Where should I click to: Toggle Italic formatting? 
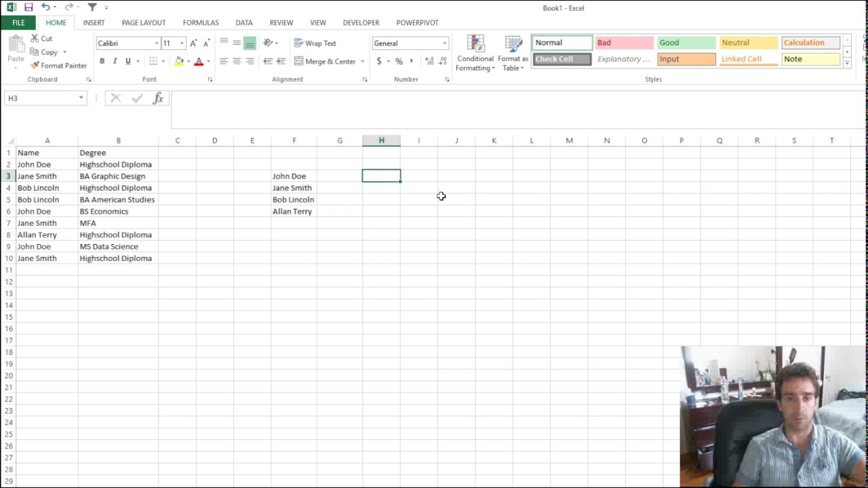(115, 61)
